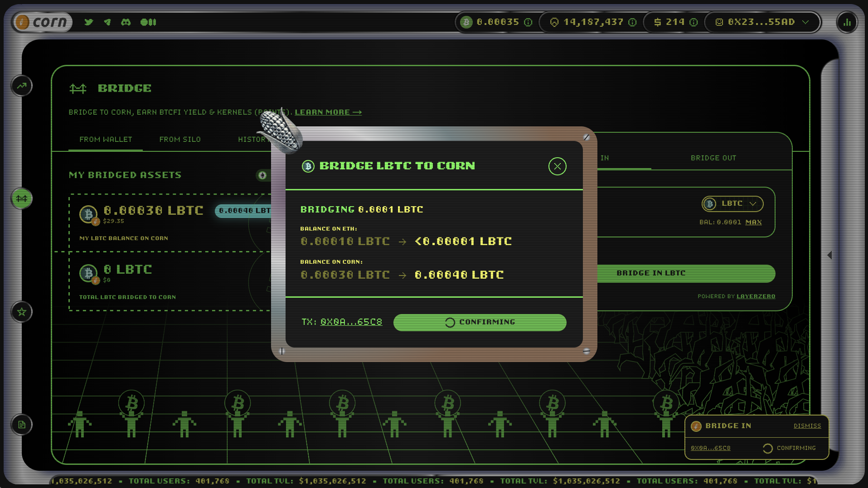The height and width of the screenshot is (488, 868).
Task: Click the Bitcoin icon beside 0.00030 LBTC
Action: [88, 214]
